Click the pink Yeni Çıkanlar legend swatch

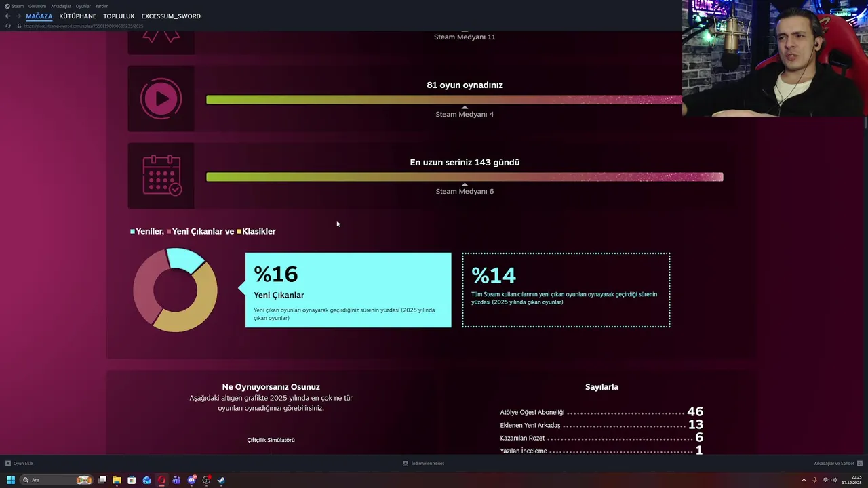[169, 232]
